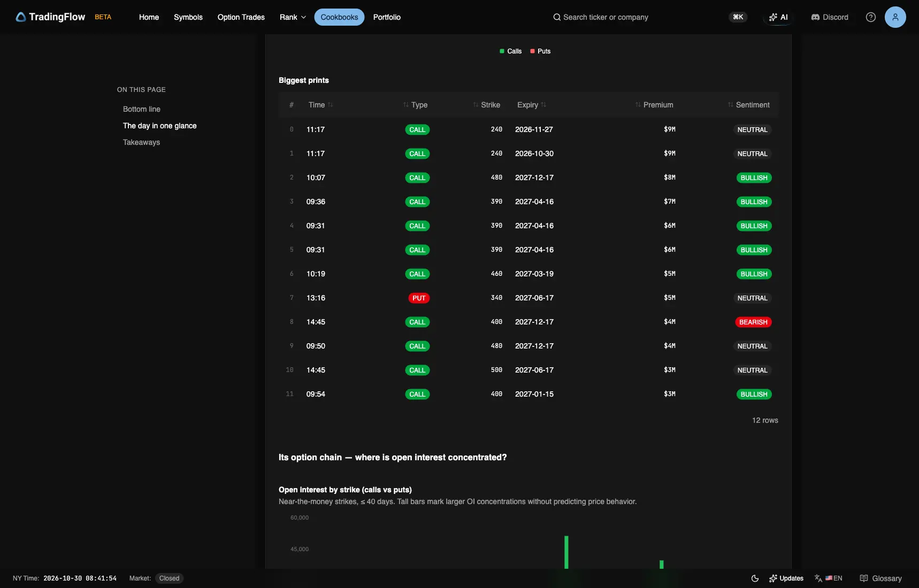Click the ⌘K shortcut badge
This screenshot has width=919, height=588.
pyautogui.click(x=738, y=17)
